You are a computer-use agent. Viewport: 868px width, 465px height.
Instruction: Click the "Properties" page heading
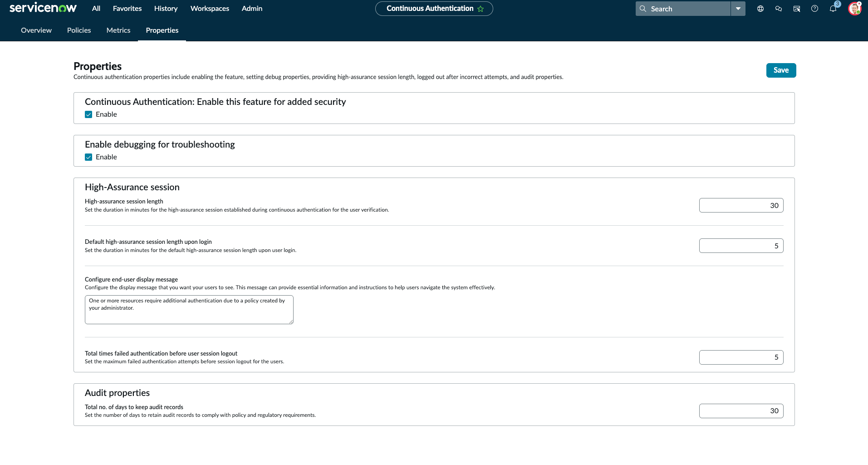(x=98, y=66)
